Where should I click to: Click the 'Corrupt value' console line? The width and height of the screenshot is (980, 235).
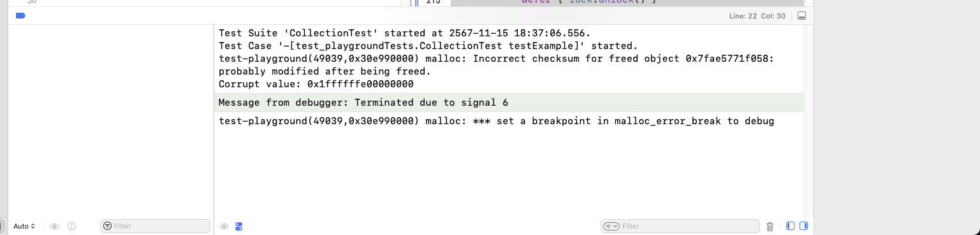316,84
